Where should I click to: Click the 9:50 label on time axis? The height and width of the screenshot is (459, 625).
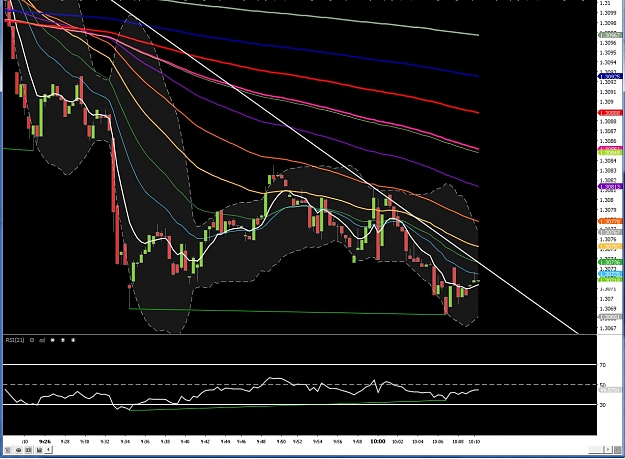click(x=281, y=441)
